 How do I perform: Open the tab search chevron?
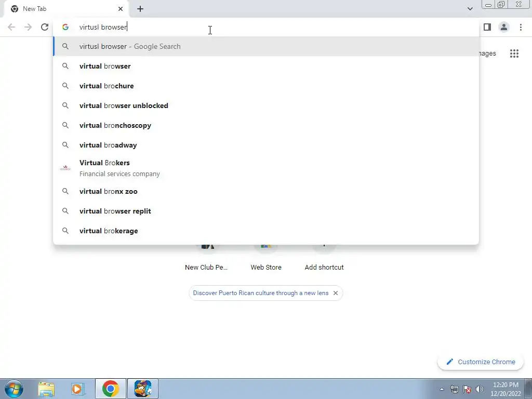(470, 9)
